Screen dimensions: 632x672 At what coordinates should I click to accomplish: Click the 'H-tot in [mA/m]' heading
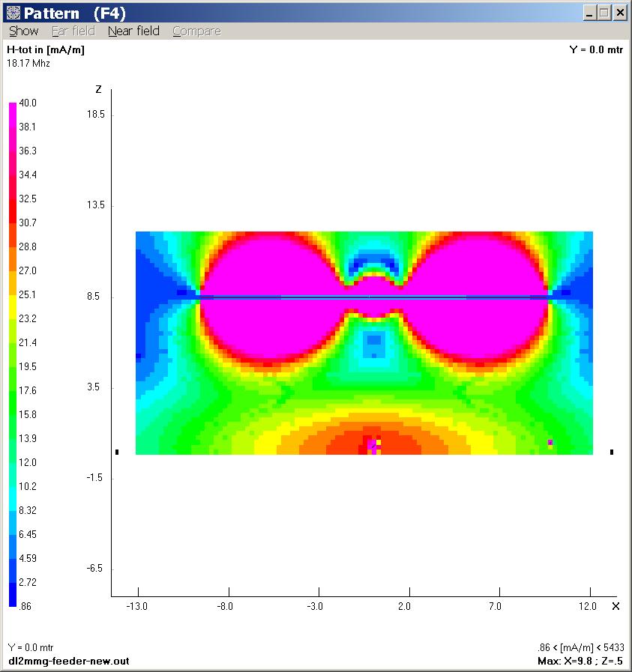click(46, 49)
